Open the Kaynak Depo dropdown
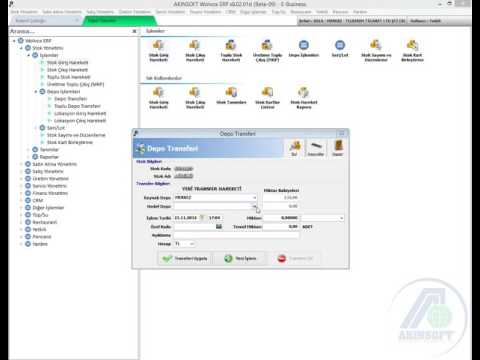This screenshot has width=480, height=360. point(254,198)
